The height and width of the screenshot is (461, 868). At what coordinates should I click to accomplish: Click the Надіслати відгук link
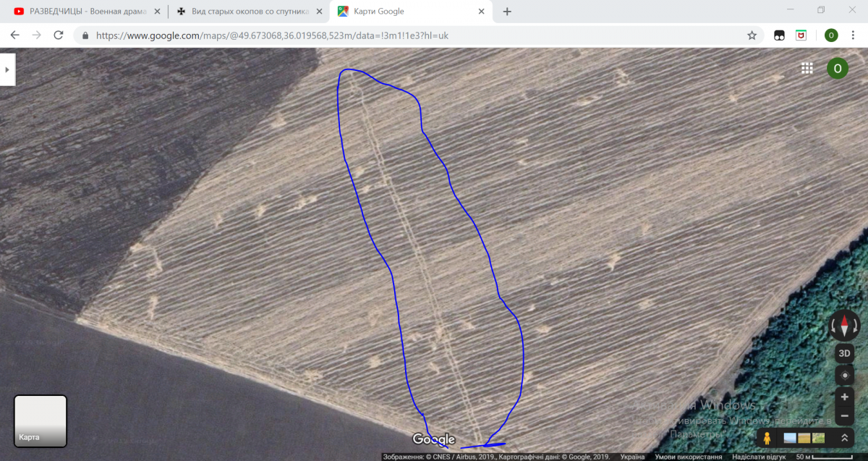(759, 457)
